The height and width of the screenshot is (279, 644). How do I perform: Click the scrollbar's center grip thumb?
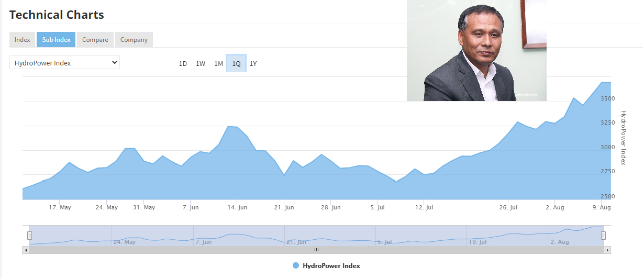click(316, 250)
